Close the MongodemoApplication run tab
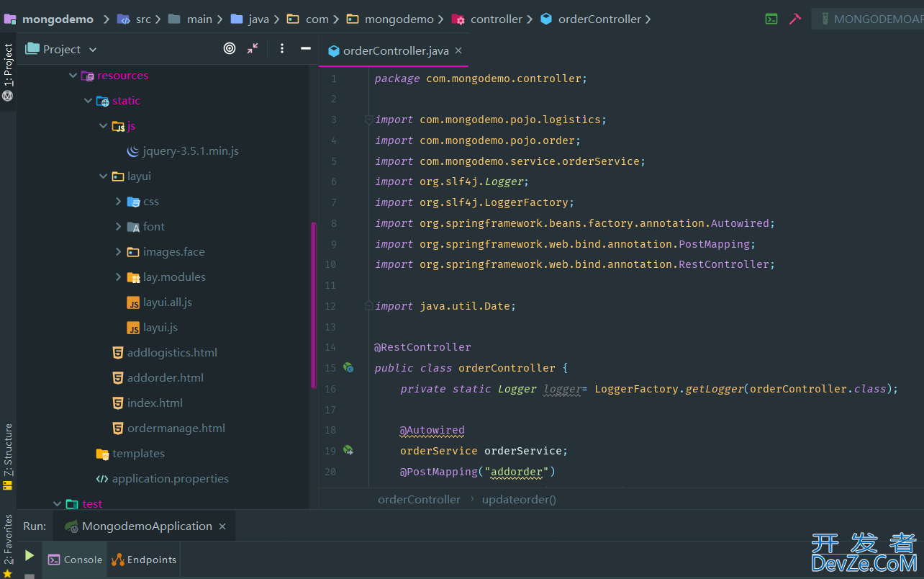Screen dimensions: 924x579 coord(222,526)
